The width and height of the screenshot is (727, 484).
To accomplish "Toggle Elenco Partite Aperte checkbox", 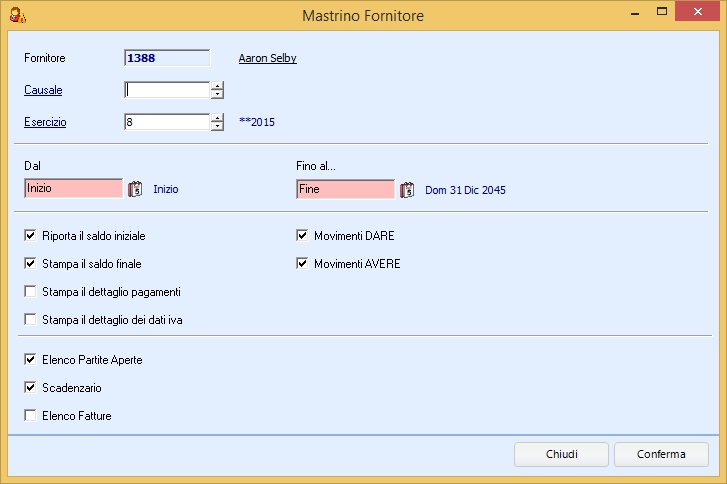I will click(31, 359).
